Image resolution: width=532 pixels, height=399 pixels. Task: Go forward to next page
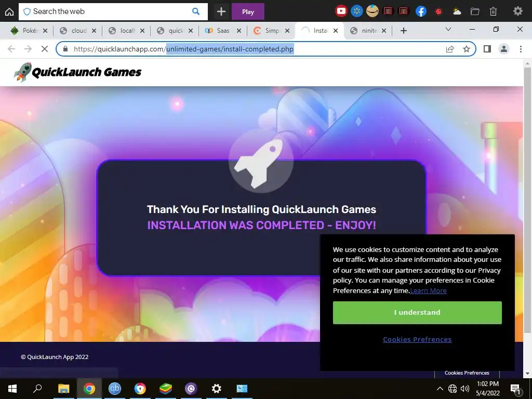pos(28,49)
